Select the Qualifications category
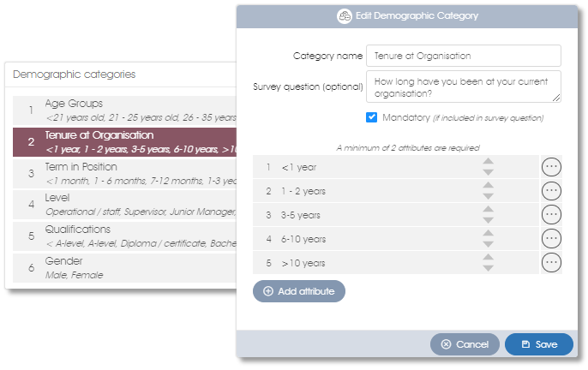 click(124, 236)
